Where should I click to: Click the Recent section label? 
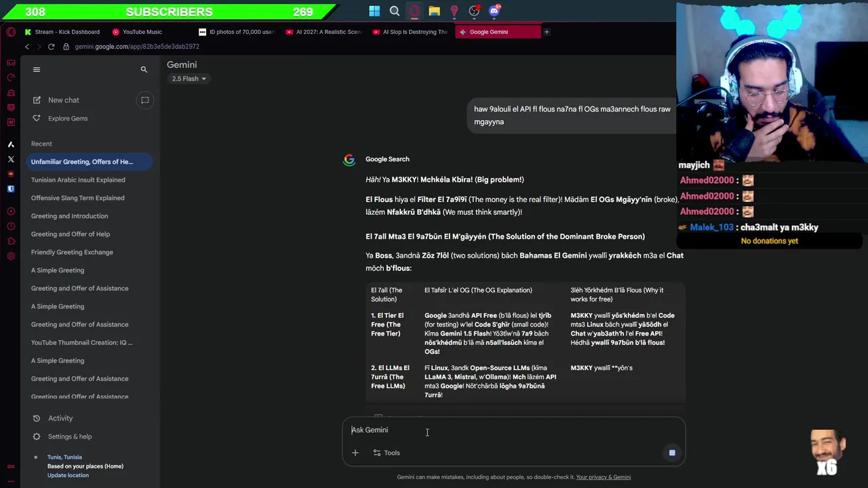41,144
